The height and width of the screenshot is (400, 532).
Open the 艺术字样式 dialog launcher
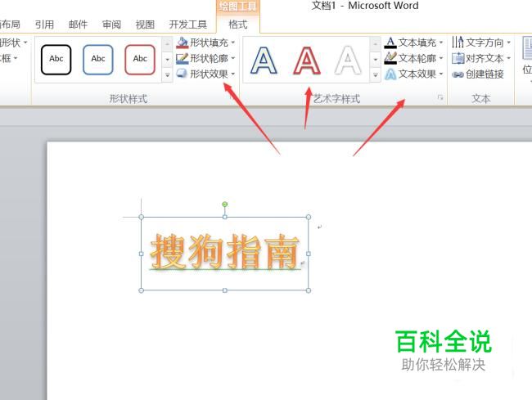tap(440, 98)
